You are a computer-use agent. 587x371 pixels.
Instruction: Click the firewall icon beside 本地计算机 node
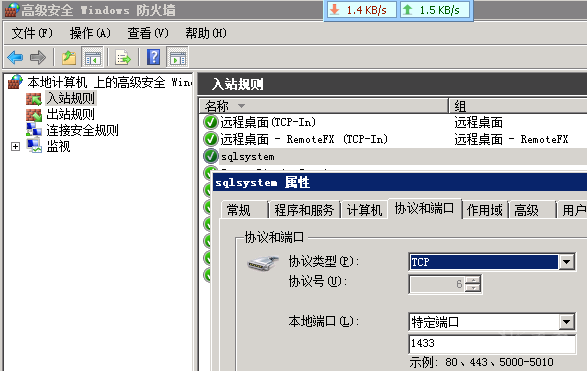pos(15,82)
